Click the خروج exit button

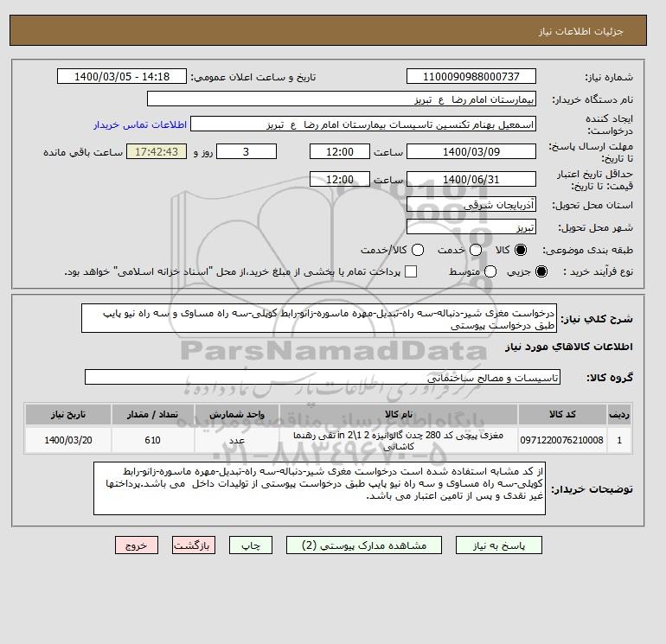coord(137,545)
